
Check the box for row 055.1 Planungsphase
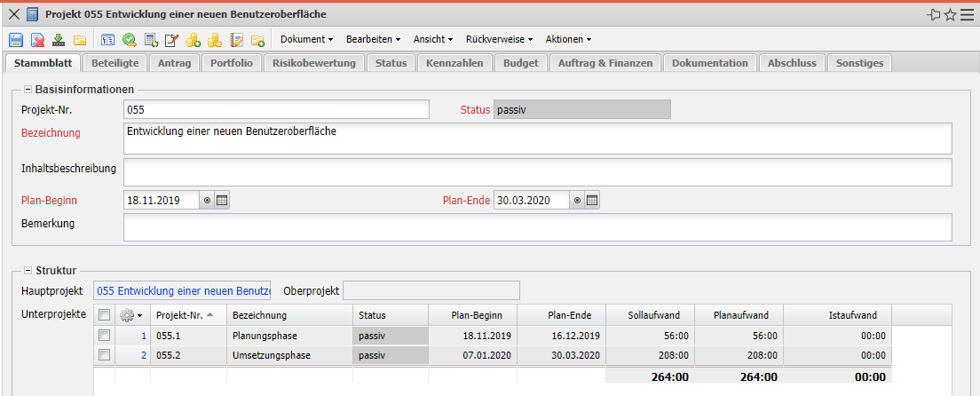pos(105,336)
